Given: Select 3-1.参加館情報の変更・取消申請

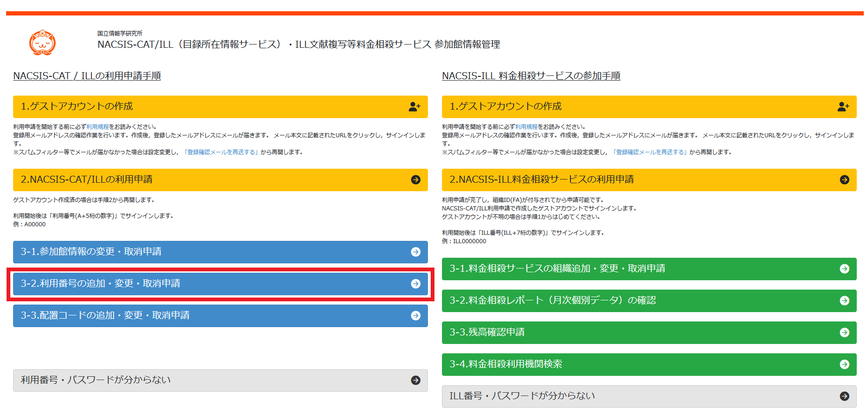Looking at the screenshot, I should 220,252.
